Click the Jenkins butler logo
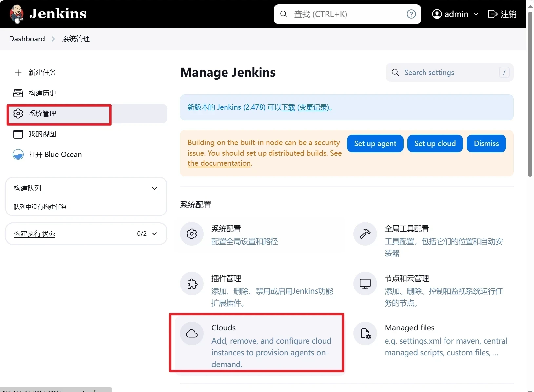534x392 pixels. click(x=16, y=14)
